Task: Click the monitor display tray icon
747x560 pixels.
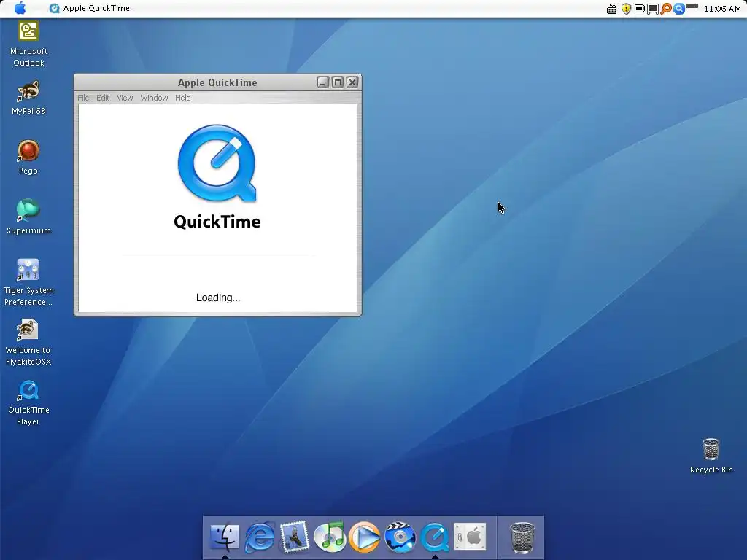Action: pyautogui.click(x=653, y=9)
